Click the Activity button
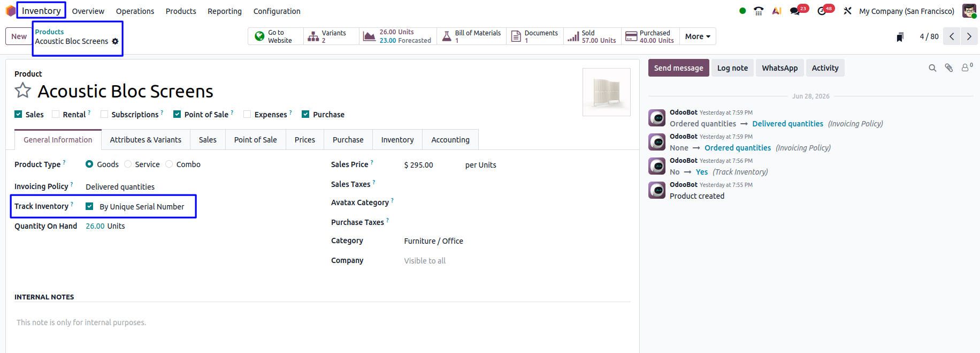 (x=825, y=68)
